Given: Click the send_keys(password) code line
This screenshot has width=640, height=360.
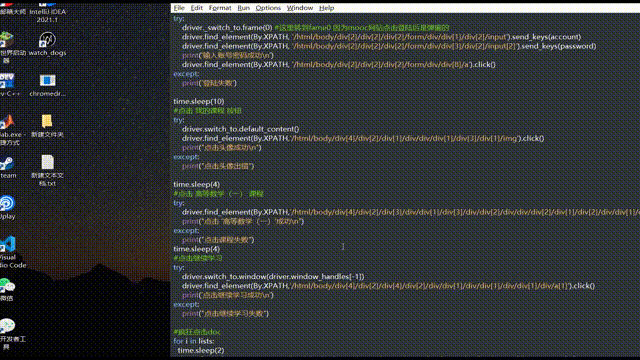Looking at the screenshot, I should pyautogui.click(x=389, y=46).
